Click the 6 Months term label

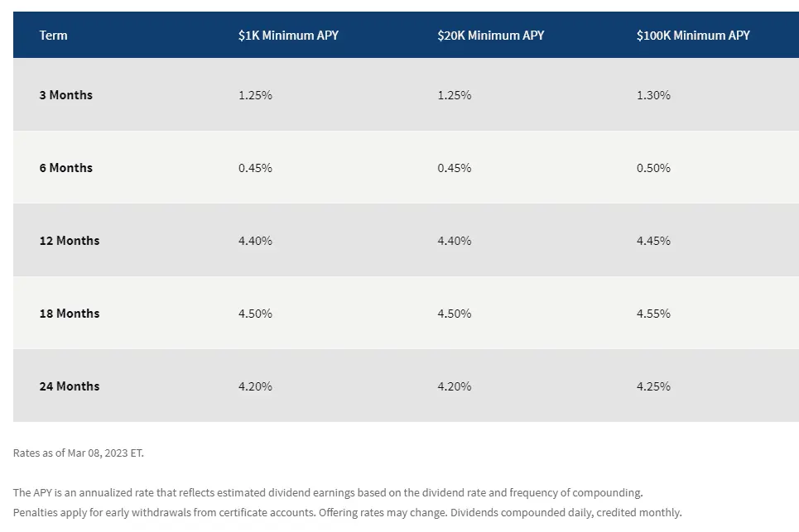66,168
